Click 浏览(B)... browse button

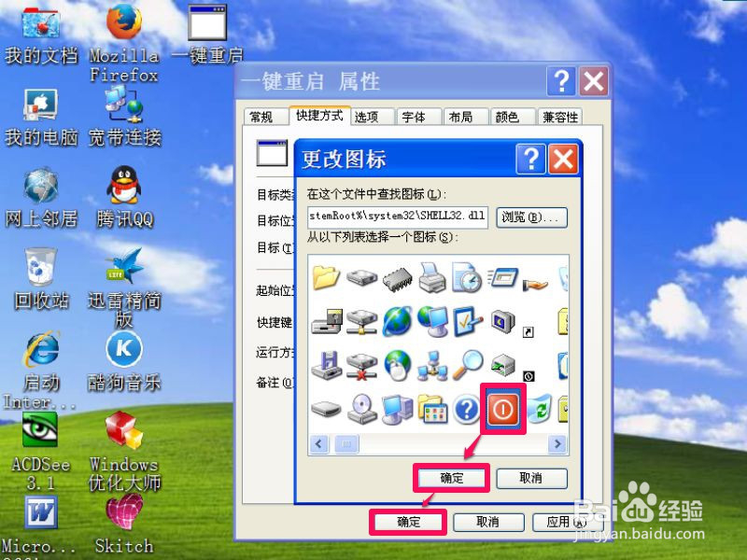point(531,217)
